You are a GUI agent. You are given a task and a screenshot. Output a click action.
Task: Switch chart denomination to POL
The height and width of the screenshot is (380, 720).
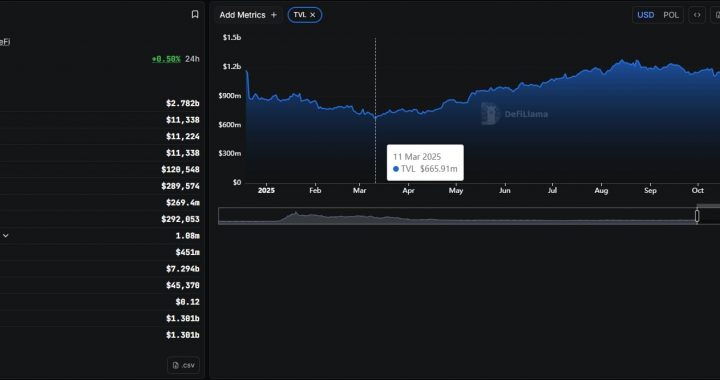pos(671,15)
